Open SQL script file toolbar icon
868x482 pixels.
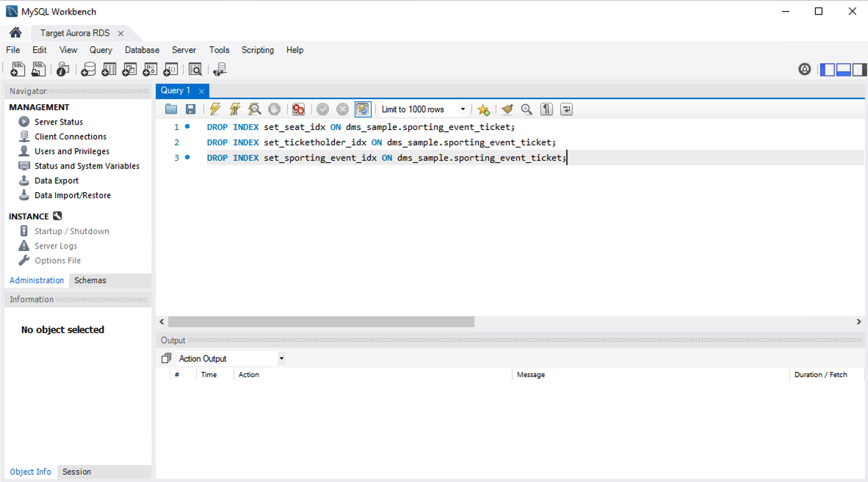pos(38,69)
